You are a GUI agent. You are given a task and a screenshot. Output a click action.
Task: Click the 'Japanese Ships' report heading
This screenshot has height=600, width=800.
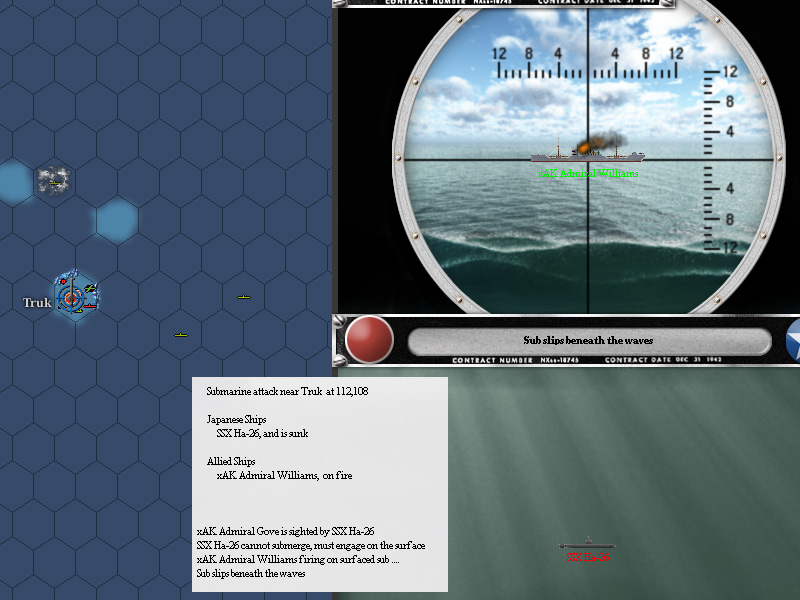pyautogui.click(x=236, y=419)
